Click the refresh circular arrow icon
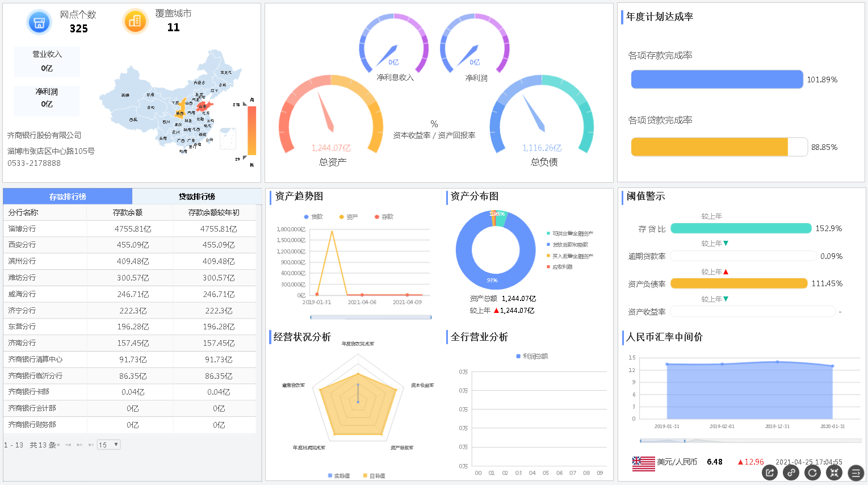 point(812,473)
